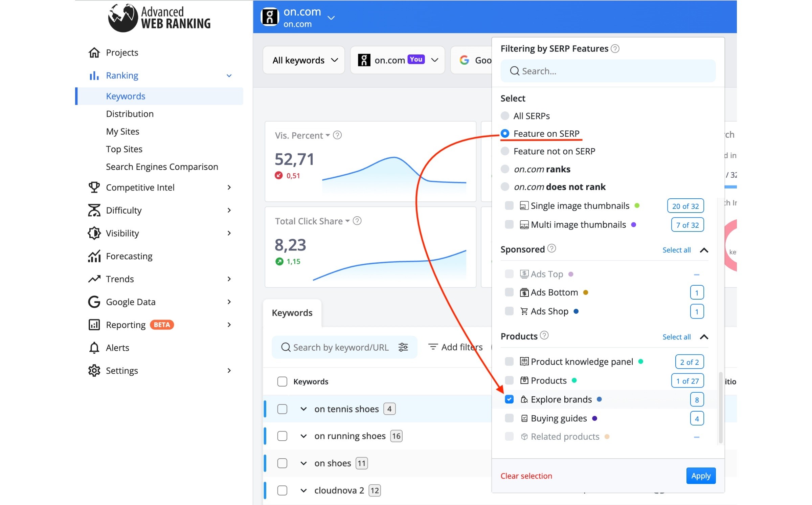The width and height of the screenshot is (812, 505).
Task: Click the help icon beside Total Click Share
Action: click(357, 221)
